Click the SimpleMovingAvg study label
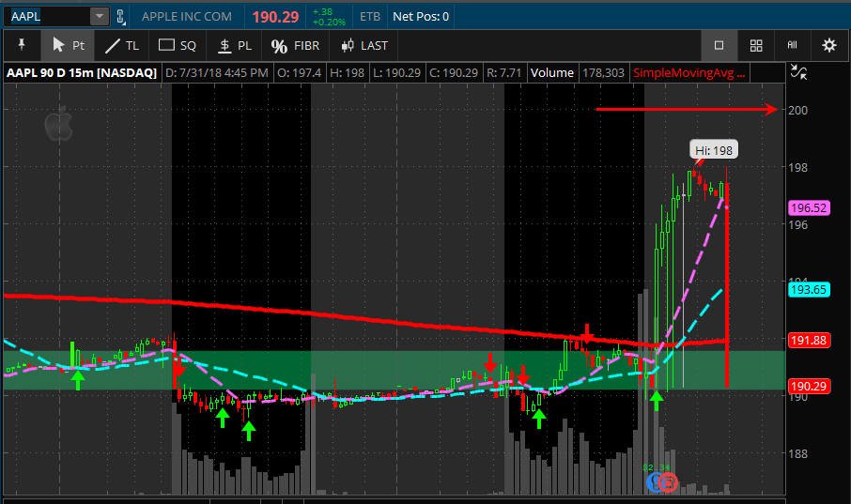The image size is (851, 504). (689, 72)
